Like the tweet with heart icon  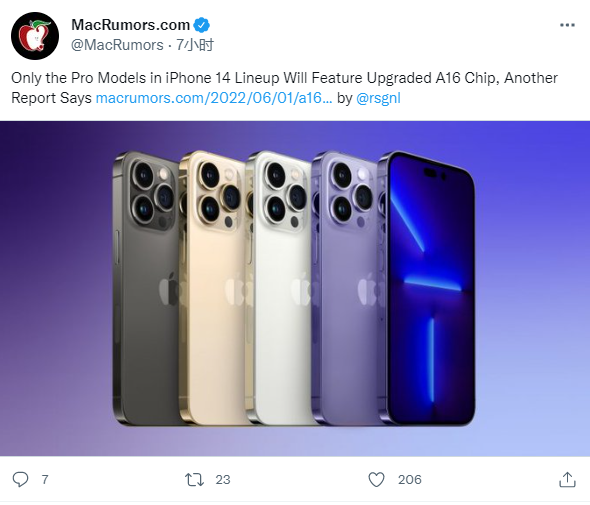pos(376,479)
